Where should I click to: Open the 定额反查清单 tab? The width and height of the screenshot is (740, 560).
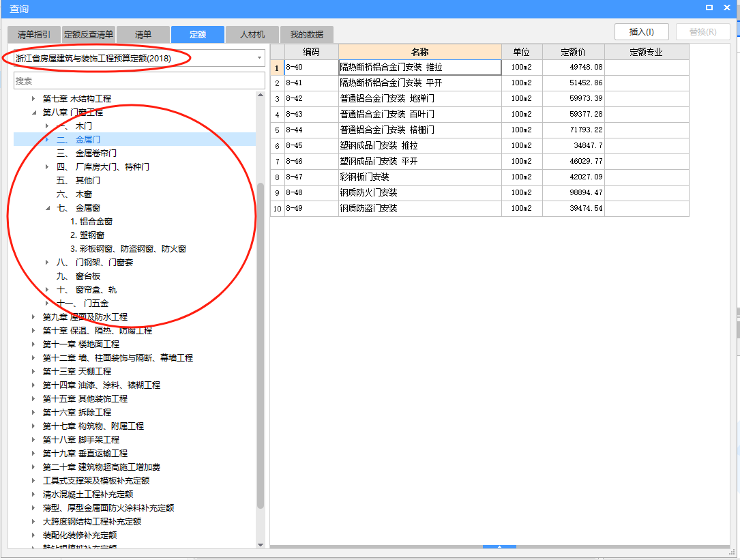click(x=88, y=35)
